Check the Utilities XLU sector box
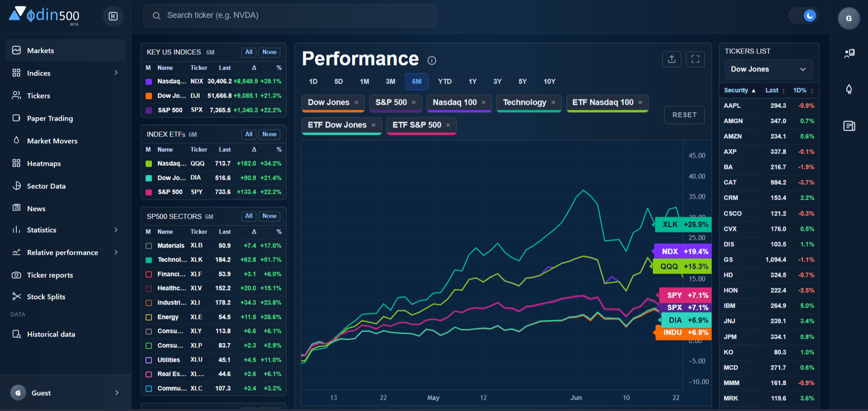Viewport: 868px width, 411px height. 148,360
